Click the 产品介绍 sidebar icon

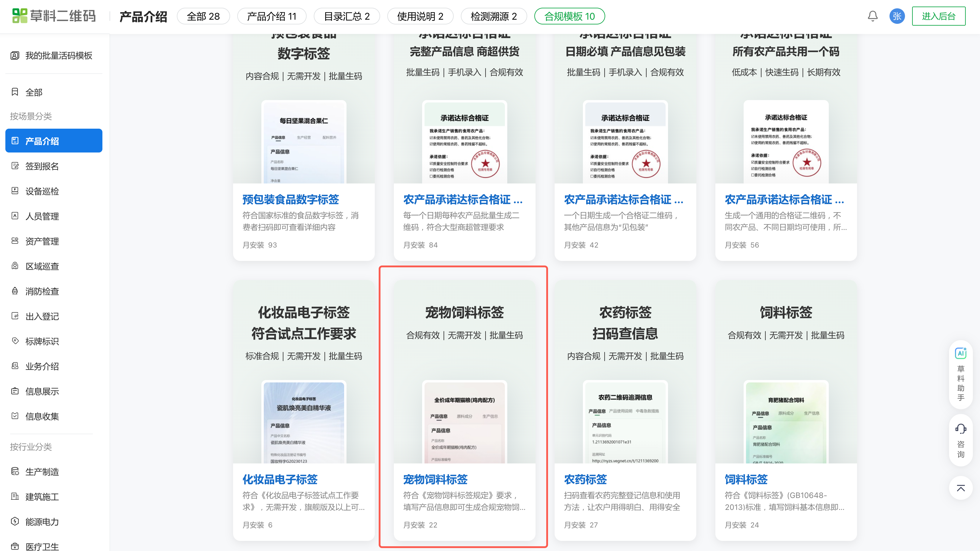(x=15, y=141)
